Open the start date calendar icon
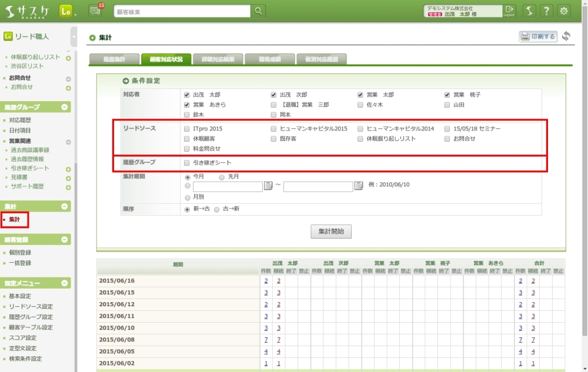588x372 pixels. 268,186
